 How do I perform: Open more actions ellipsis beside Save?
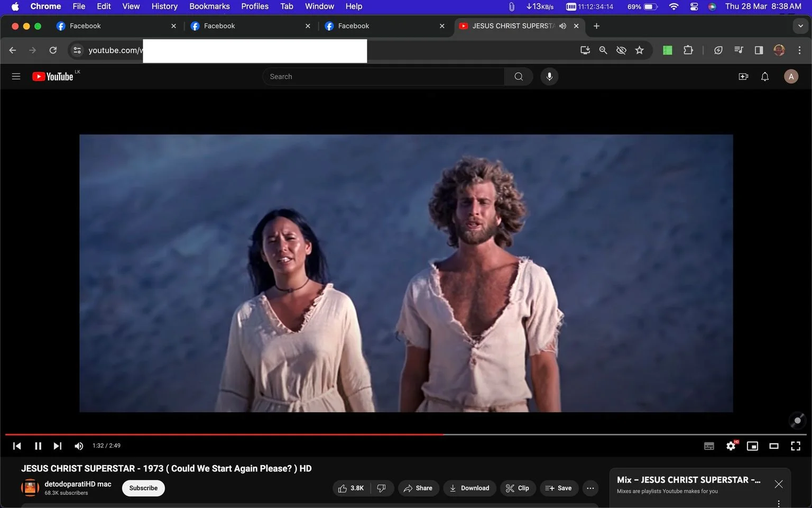pos(590,488)
